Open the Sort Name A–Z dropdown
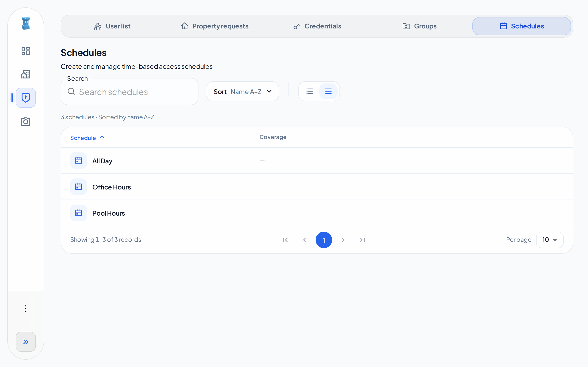 tap(243, 92)
